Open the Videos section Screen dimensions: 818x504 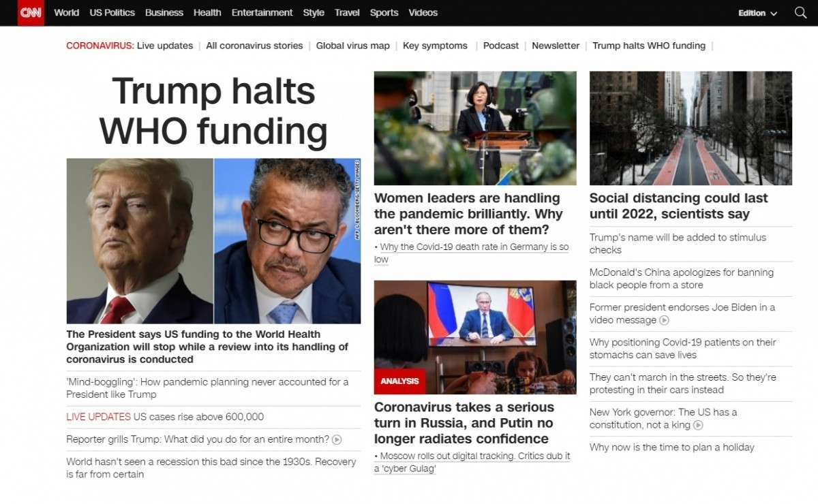pos(423,12)
